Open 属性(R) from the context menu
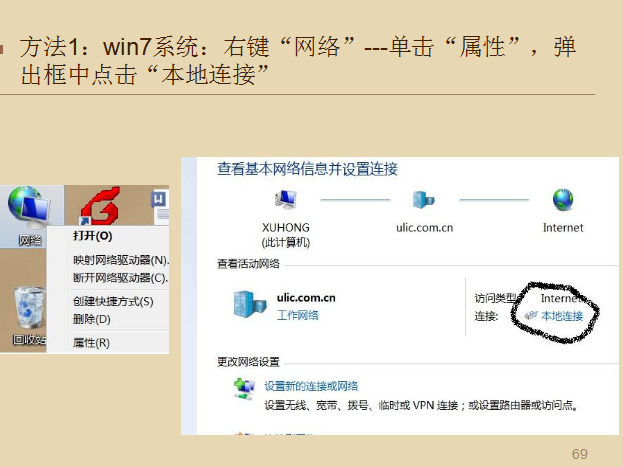This screenshot has height=467, width=623. 91,343
